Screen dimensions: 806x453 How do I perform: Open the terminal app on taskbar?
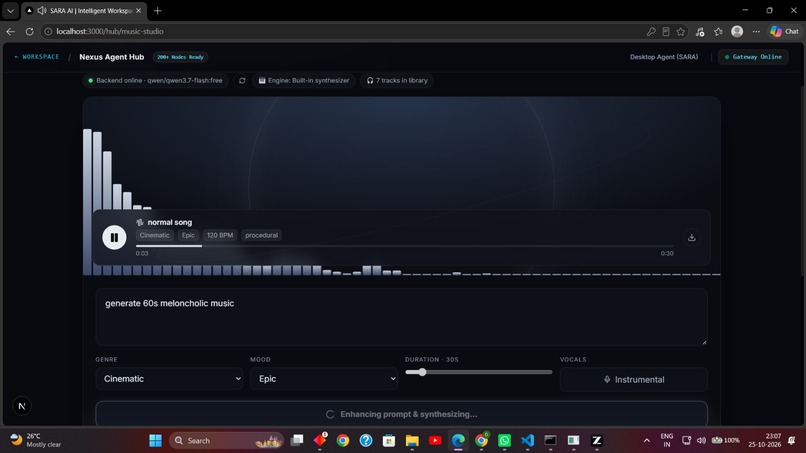click(x=551, y=441)
